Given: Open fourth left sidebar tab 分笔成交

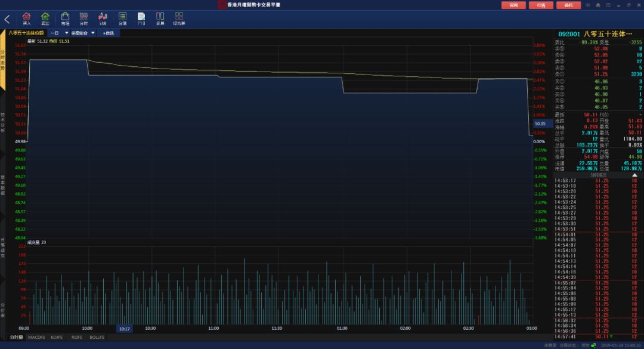Looking at the screenshot, I should tap(2, 248).
